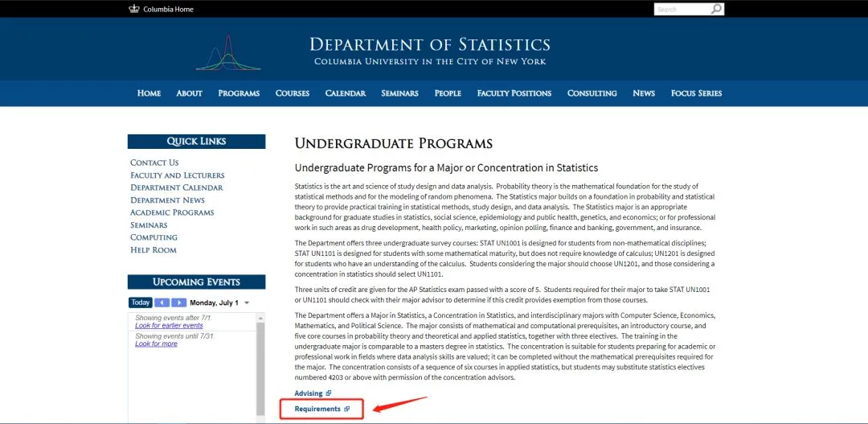The height and width of the screenshot is (424, 868).
Task: Click external link icon beside Requirements
Action: [x=347, y=409]
